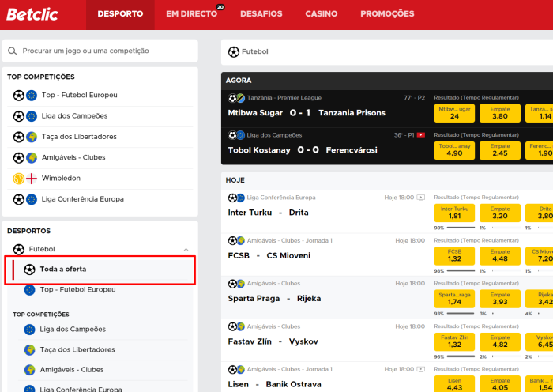
Task: Click the live stream icon for Tobol Kostanay match
Action: 421,135
